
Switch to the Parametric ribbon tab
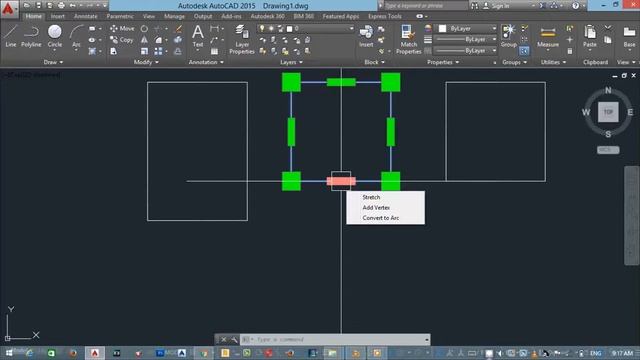point(120,16)
